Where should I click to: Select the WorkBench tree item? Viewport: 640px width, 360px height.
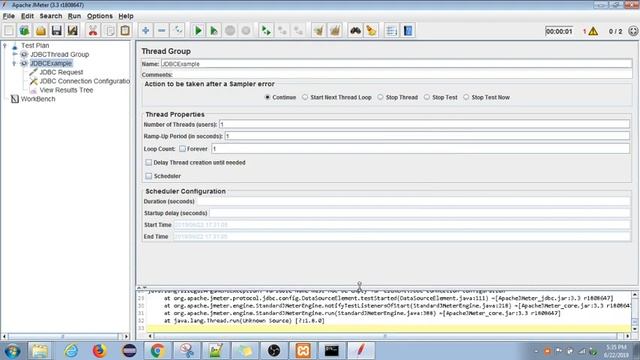pyautogui.click(x=38, y=99)
